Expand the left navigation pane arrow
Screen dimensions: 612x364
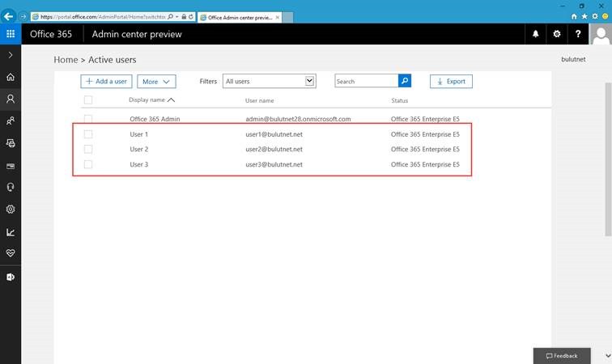point(11,55)
